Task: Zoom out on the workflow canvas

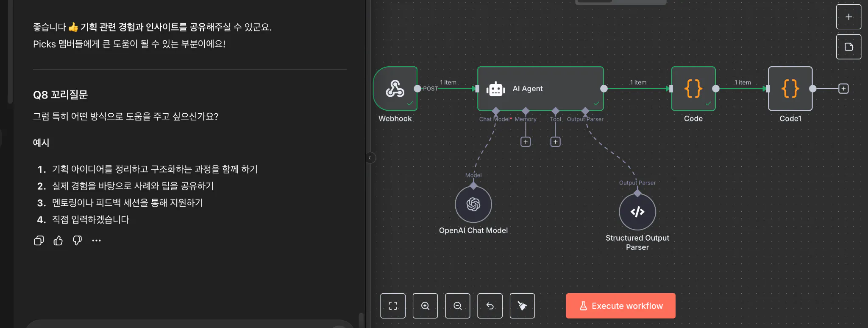Action: pyautogui.click(x=458, y=306)
